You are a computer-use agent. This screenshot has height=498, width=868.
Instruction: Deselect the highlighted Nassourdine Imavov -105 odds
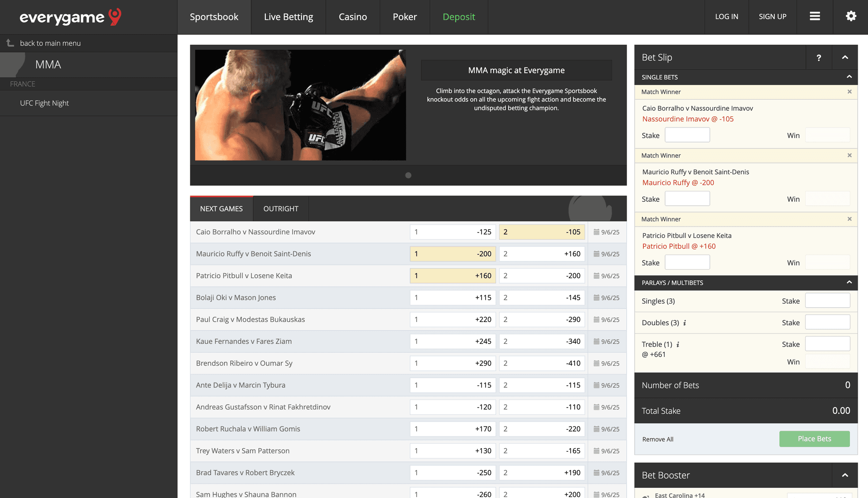542,232
